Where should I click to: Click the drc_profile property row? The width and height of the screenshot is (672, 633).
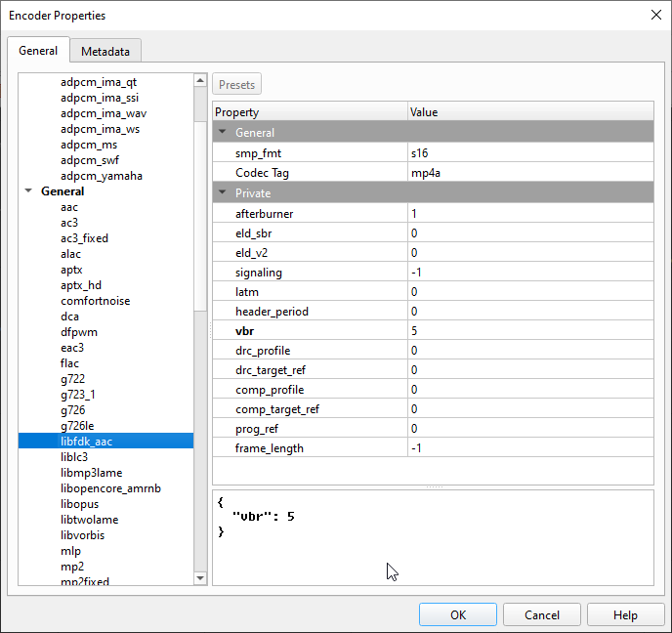(x=434, y=351)
